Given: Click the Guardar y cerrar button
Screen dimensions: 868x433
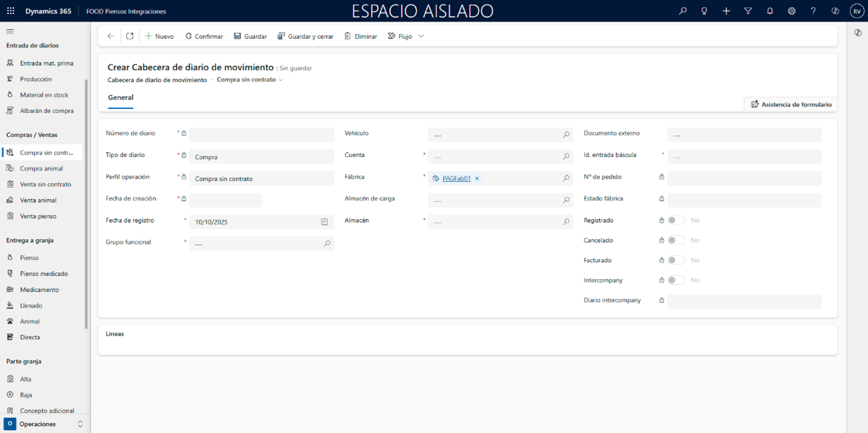Looking at the screenshot, I should pyautogui.click(x=305, y=36).
